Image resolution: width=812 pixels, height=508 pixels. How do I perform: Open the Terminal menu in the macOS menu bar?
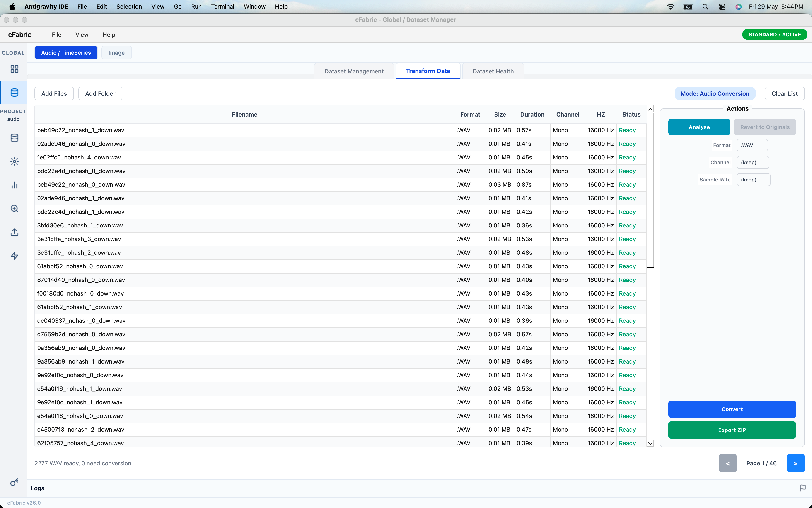(x=222, y=6)
